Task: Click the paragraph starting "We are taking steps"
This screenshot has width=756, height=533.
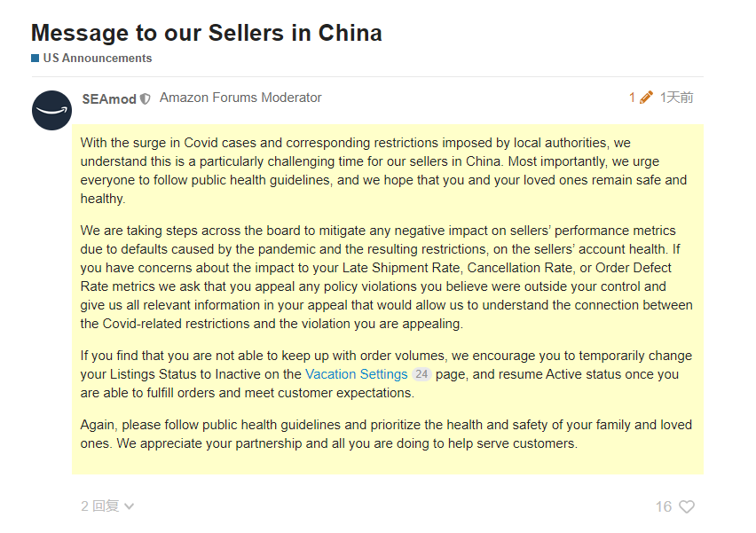Action: click(x=383, y=277)
